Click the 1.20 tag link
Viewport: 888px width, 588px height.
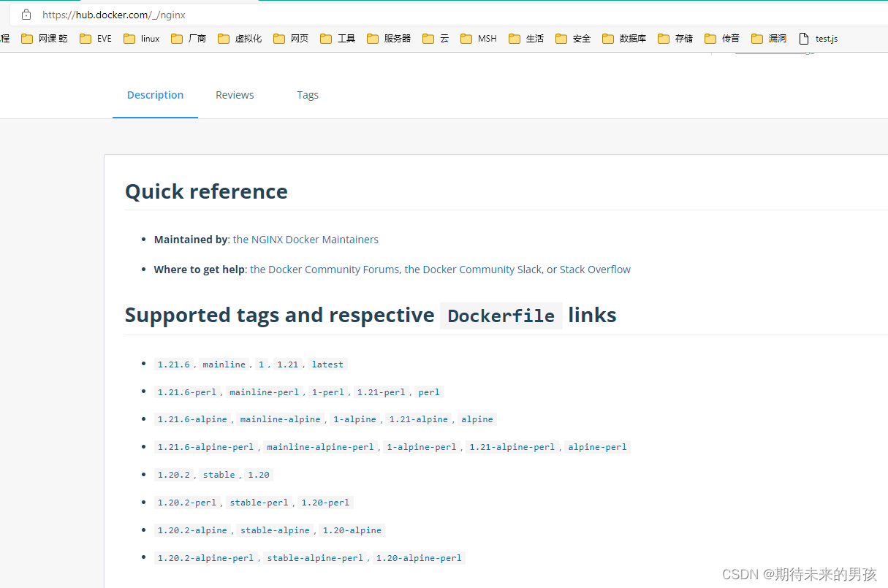(259, 475)
